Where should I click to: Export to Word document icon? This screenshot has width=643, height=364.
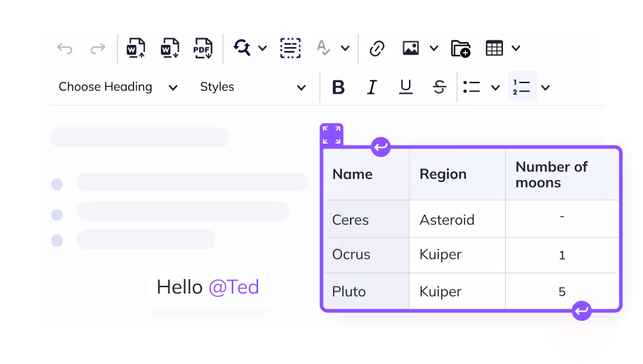tap(169, 48)
